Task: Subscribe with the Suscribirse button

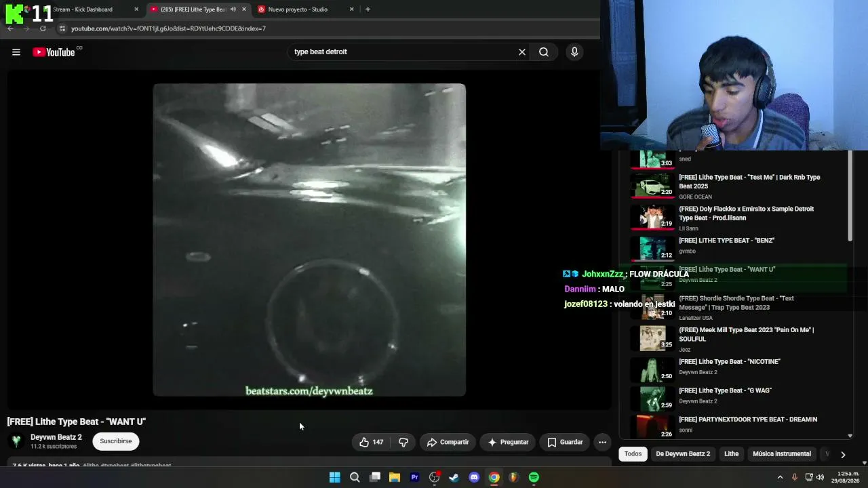Action: click(116, 441)
